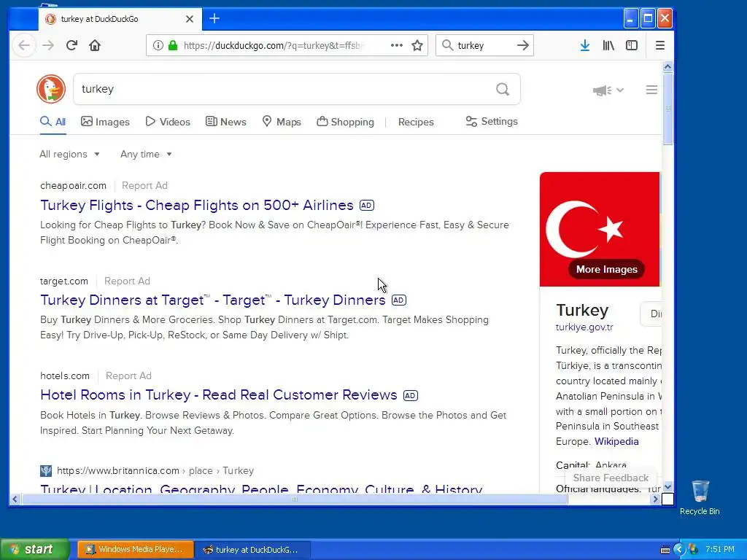Click the magnifier search button in DuckDuckGo box
This screenshot has width=747, height=560.
(x=503, y=89)
